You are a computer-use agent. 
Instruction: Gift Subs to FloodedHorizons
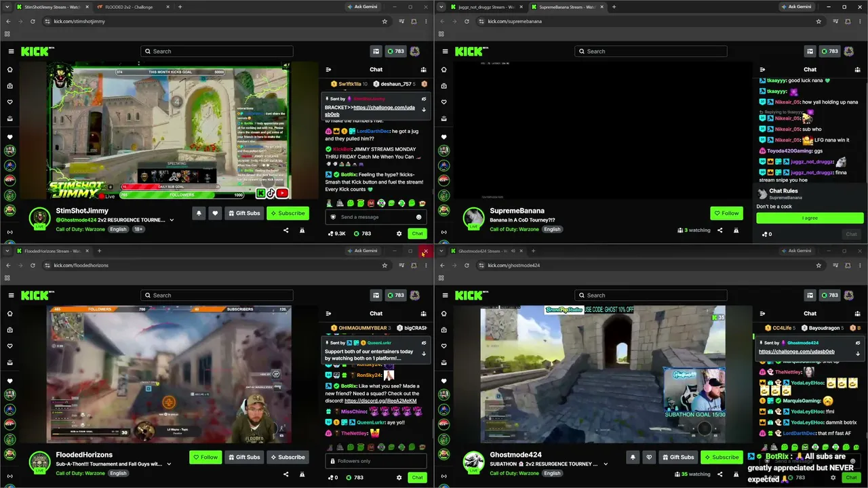(244, 457)
